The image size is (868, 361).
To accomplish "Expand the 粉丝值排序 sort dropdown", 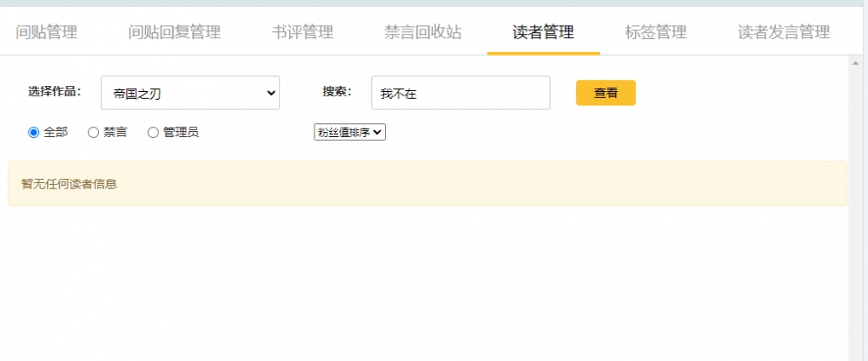I will click(349, 132).
